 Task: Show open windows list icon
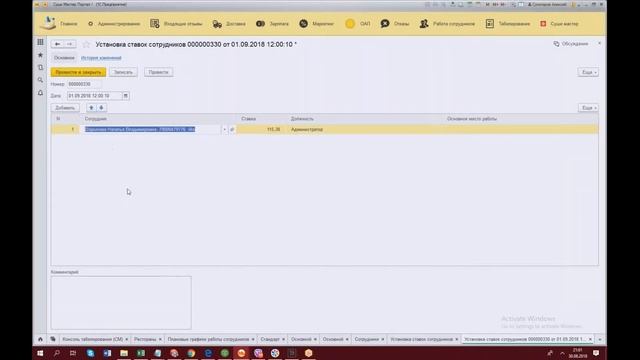(53, 339)
